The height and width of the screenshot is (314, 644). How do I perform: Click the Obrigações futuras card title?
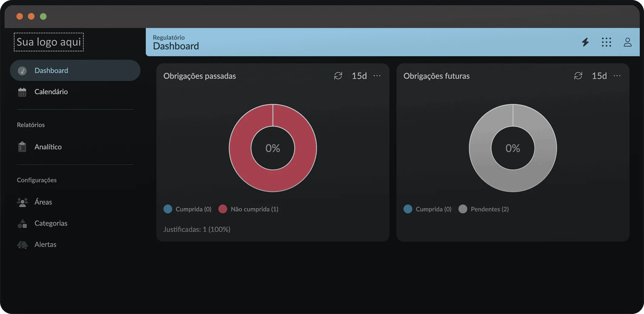437,76
